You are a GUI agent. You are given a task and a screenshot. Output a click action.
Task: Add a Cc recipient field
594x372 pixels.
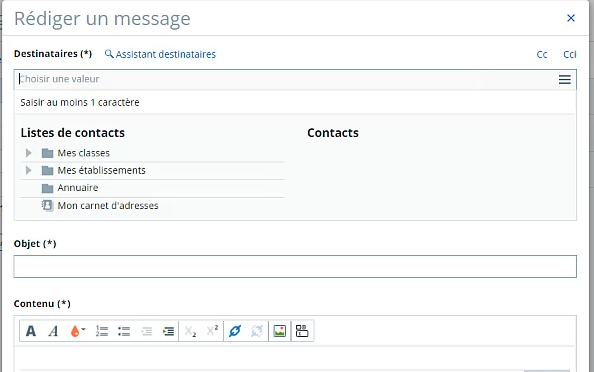[x=542, y=55]
